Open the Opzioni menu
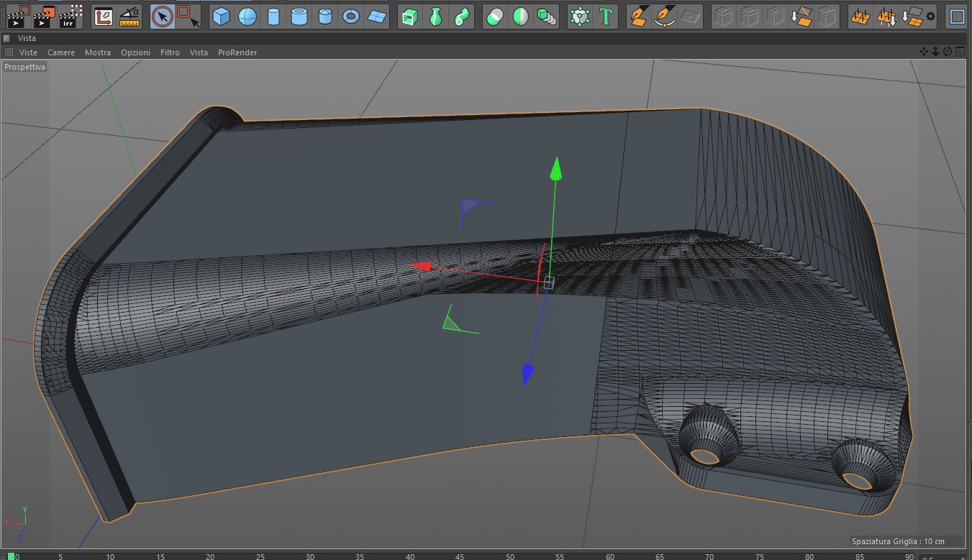Image resolution: width=972 pixels, height=560 pixels. [x=135, y=52]
